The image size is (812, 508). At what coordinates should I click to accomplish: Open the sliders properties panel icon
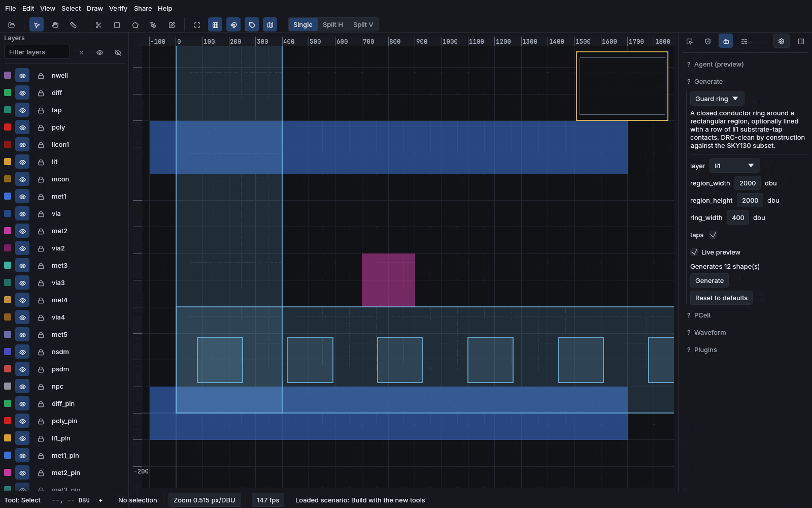pyautogui.click(x=744, y=42)
